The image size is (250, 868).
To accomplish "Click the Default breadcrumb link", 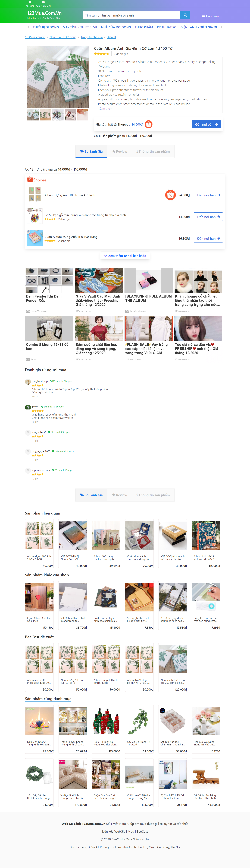I will pyautogui.click(x=111, y=37).
